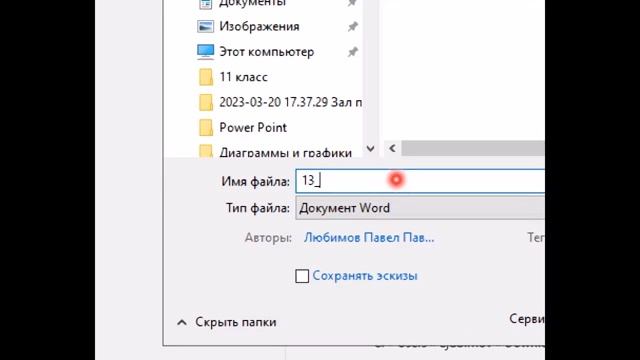Click the pin icon next to Этот компьютер
This screenshot has height=360, width=640.
[x=353, y=52]
